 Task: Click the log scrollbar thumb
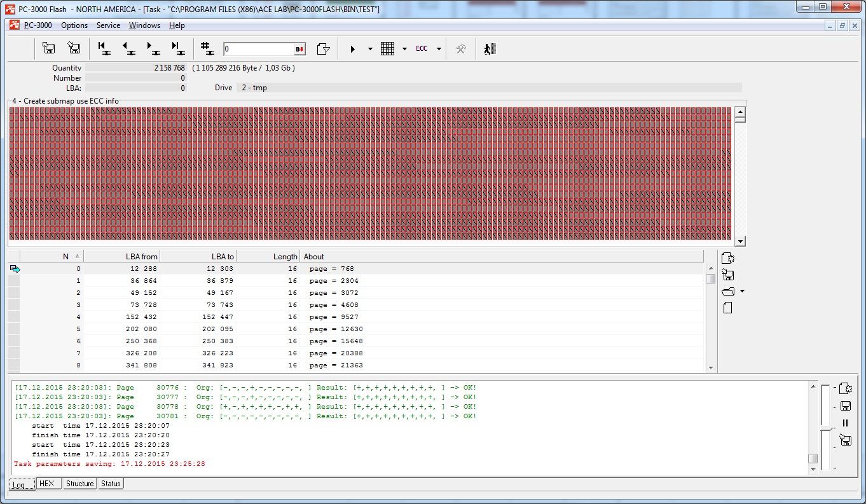[x=813, y=459]
